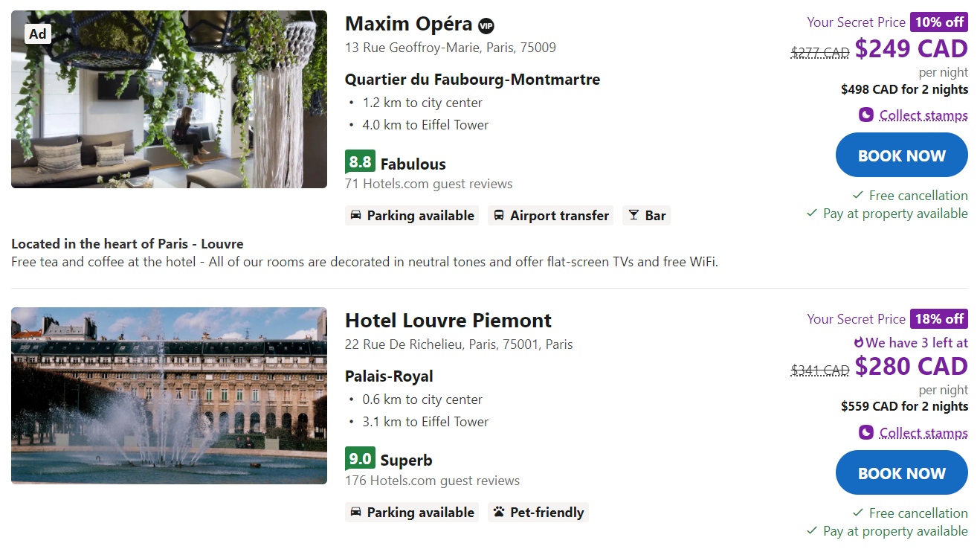Click the flame icon by "We have 3 left"

[x=859, y=343]
